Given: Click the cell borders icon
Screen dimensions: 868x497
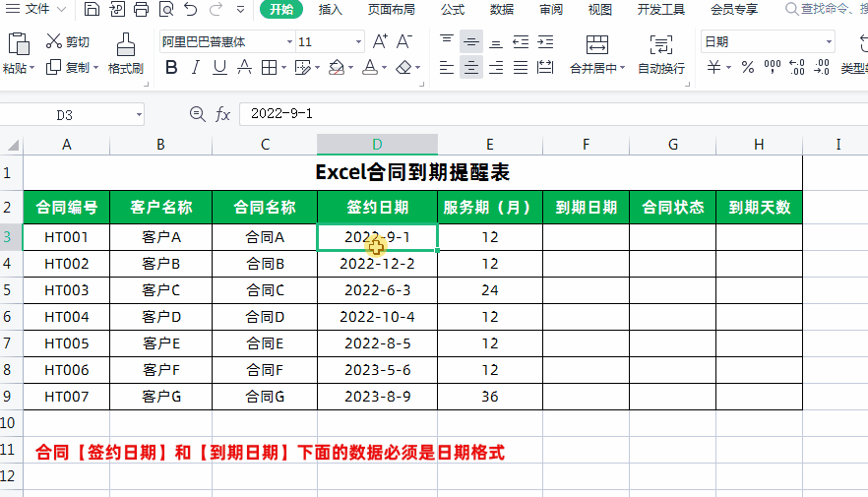Looking at the screenshot, I should coord(269,68).
